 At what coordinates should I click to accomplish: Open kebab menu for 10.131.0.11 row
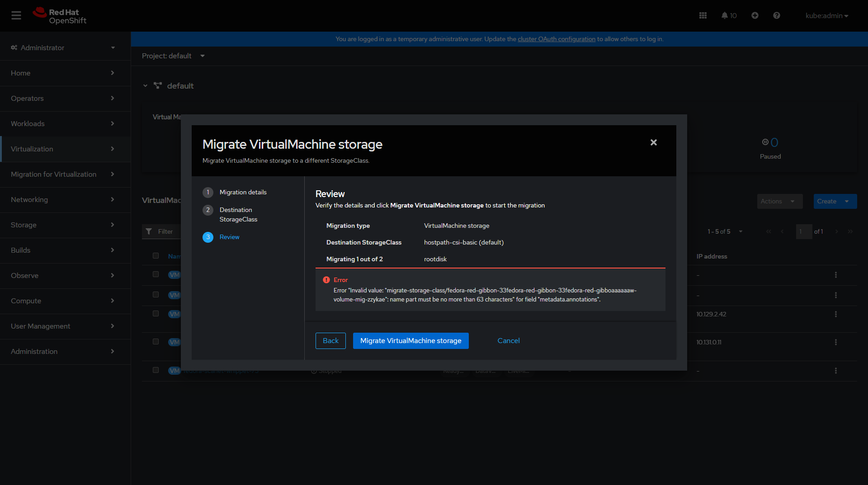(836, 342)
